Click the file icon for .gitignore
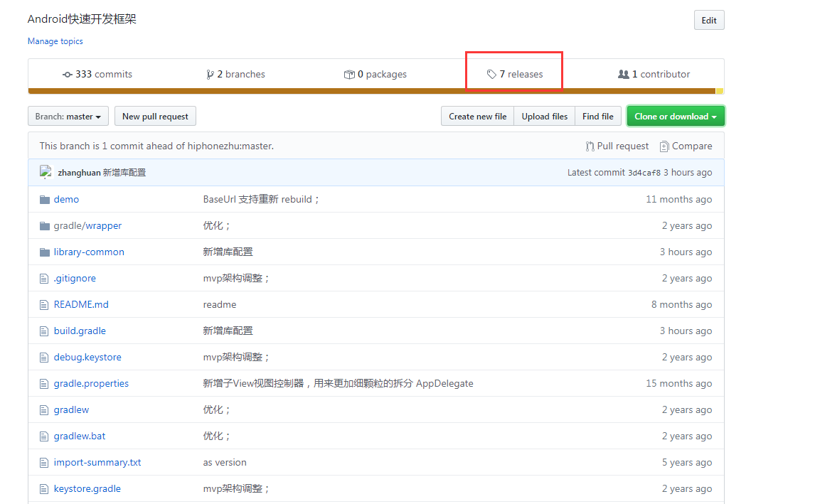 coord(44,279)
